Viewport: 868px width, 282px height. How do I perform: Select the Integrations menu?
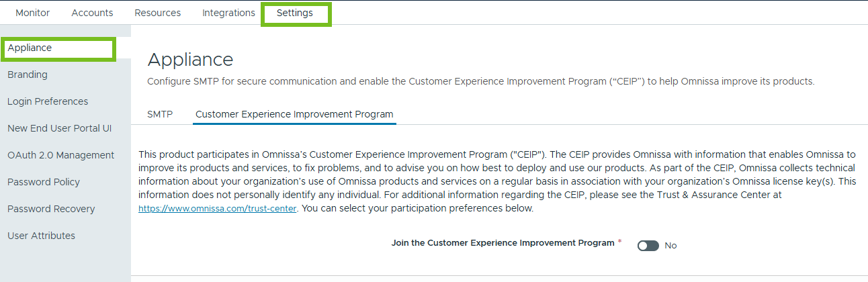pos(228,13)
